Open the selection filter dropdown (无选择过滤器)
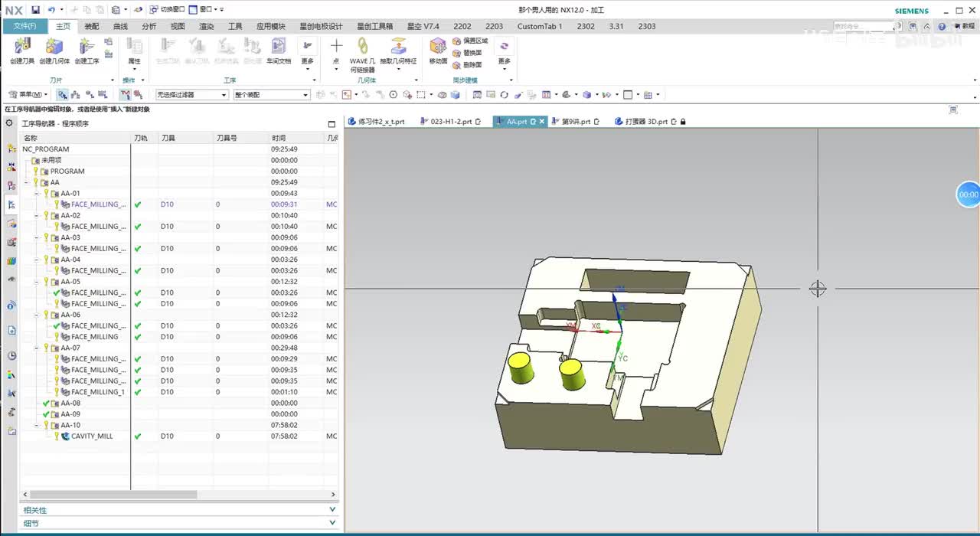 191,95
